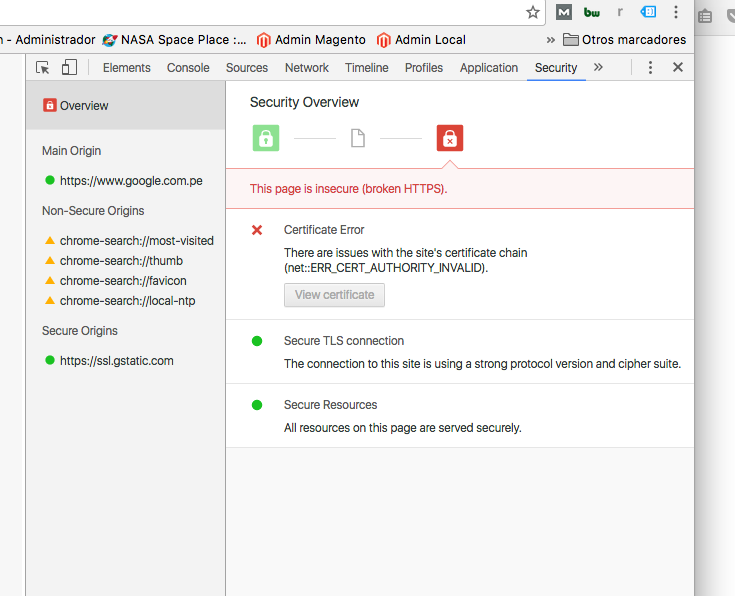Viewport: 735px width, 596px height.
Task: Open the green bw extension
Action: coord(592,13)
